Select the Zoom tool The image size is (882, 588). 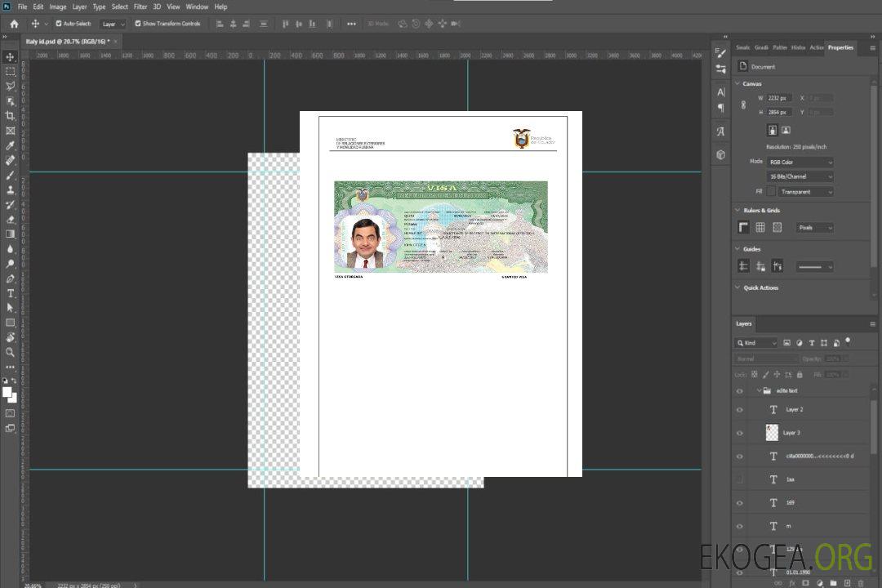pos(10,352)
